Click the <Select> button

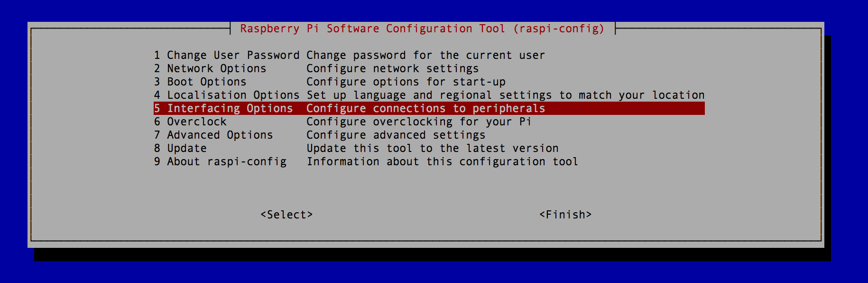286,215
